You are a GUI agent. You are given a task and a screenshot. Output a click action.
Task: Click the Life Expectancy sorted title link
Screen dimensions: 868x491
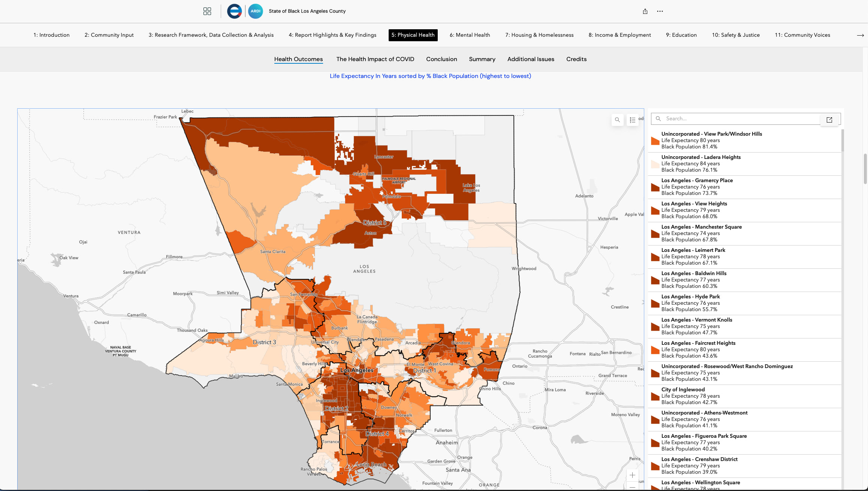[x=430, y=76]
